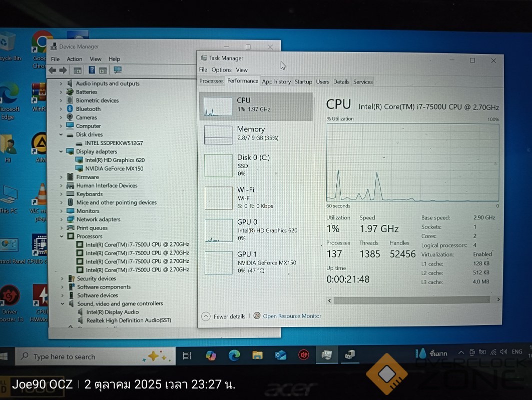Viewport: 532px width, 400px height.
Task: Switch to the Services tab
Action: coord(363,81)
